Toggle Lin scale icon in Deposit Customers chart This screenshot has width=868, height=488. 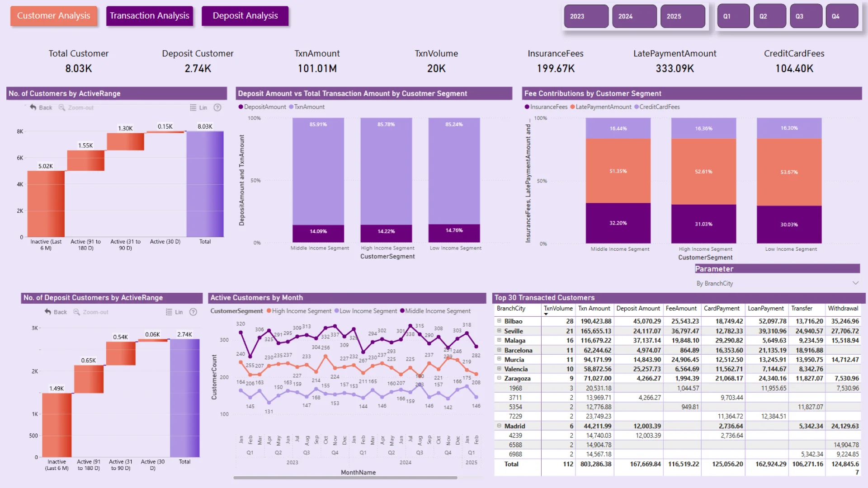coord(169,312)
